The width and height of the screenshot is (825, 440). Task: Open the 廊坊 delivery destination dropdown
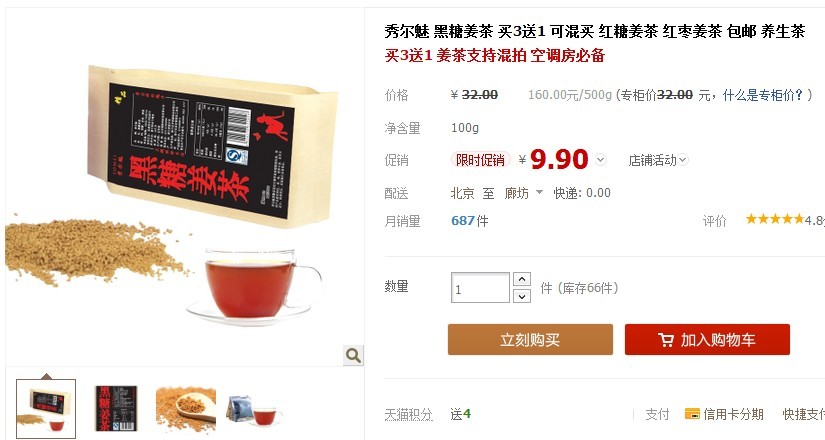pyautogui.click(x=523, y=193)
